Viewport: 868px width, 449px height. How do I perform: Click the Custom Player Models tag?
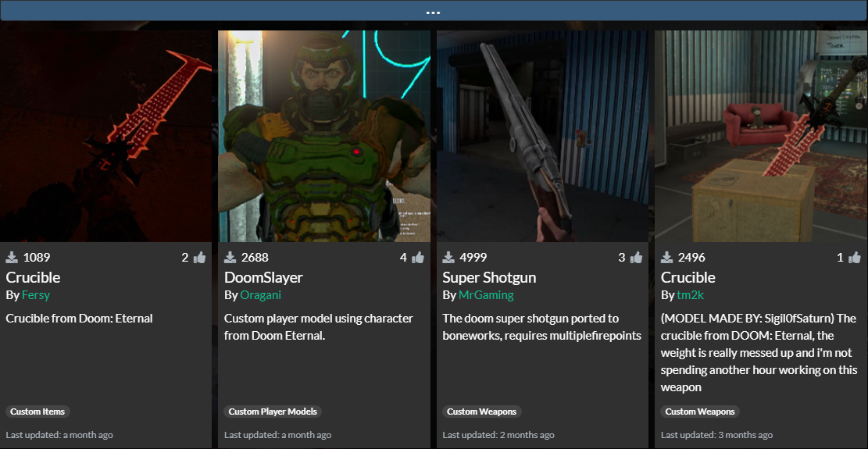(x=273, y=412)
